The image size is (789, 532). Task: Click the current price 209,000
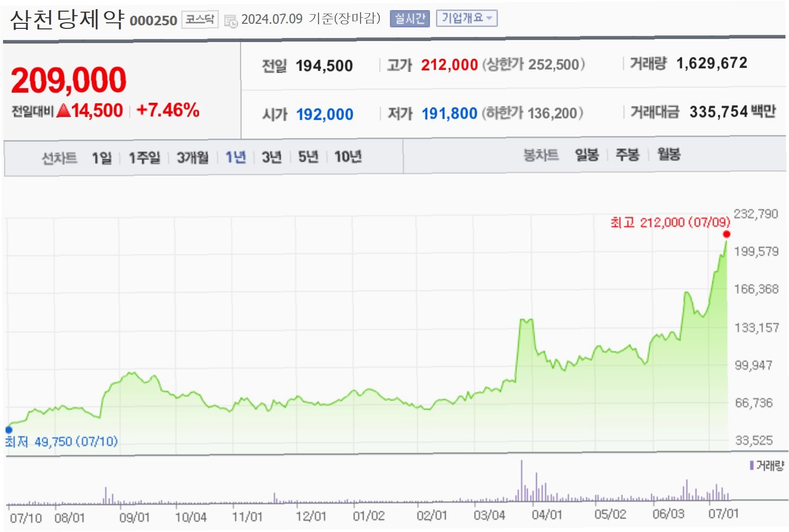pos(68,80)
